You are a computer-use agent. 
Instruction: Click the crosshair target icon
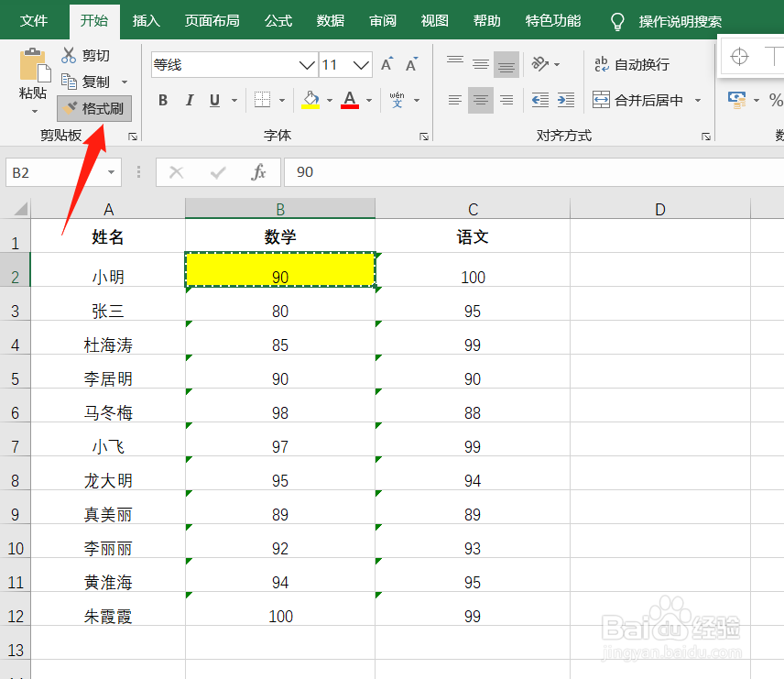coord(739,56)
